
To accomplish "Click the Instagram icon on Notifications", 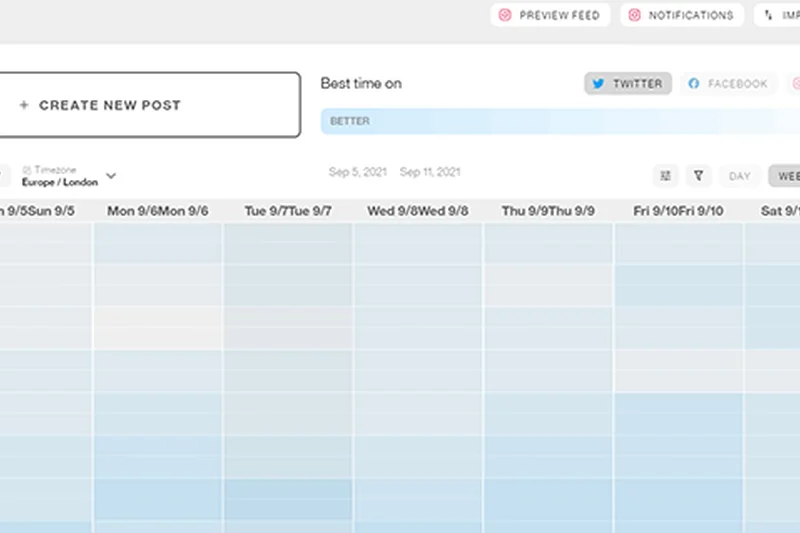I will tap(634, 15).
